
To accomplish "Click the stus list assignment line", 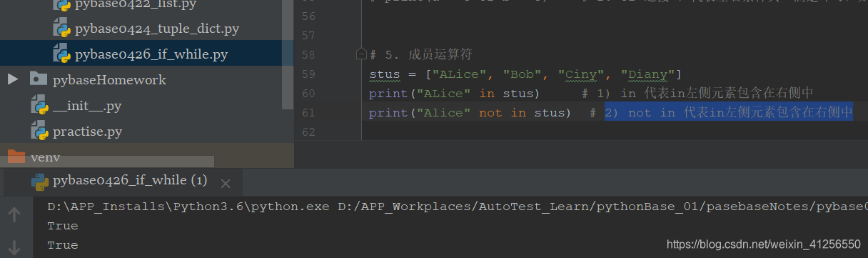I will pos(525,74).
